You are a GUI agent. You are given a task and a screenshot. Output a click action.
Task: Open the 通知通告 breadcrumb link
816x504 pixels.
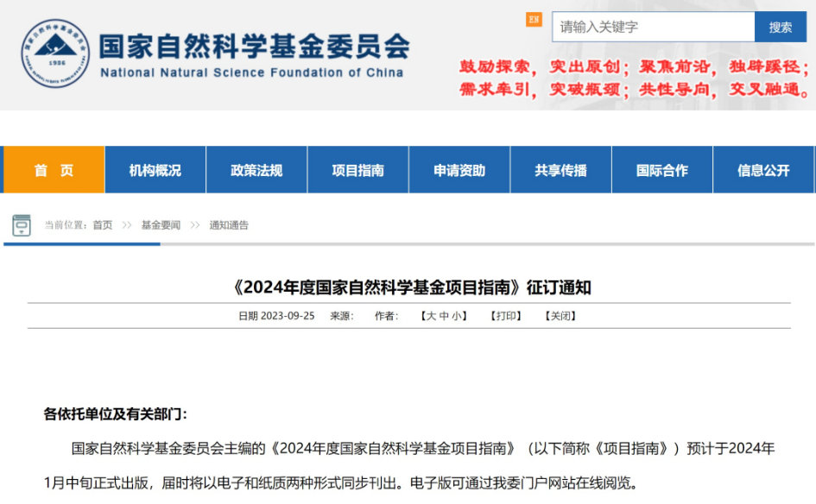pyautogui.click(x=229, y=225)
